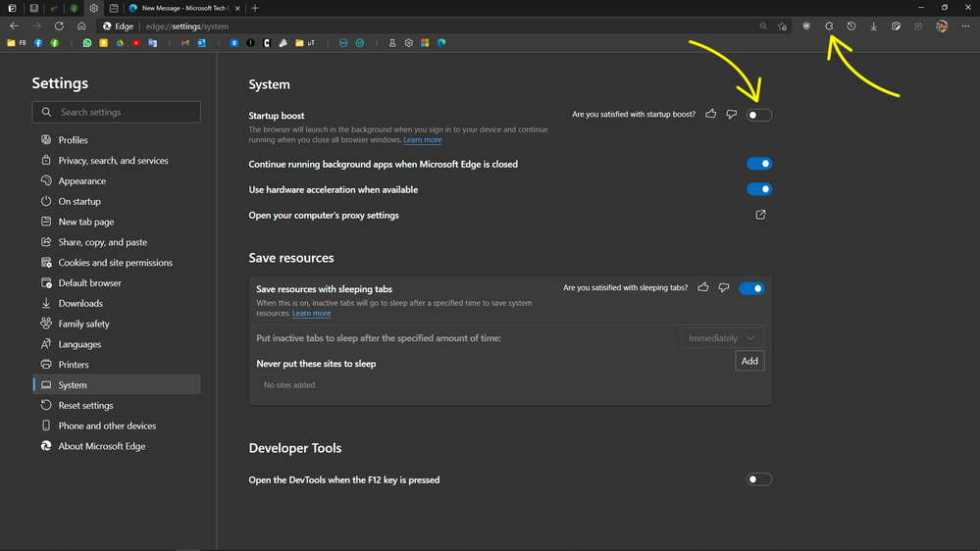Click the Share icon in toolbar

point(919,26)
